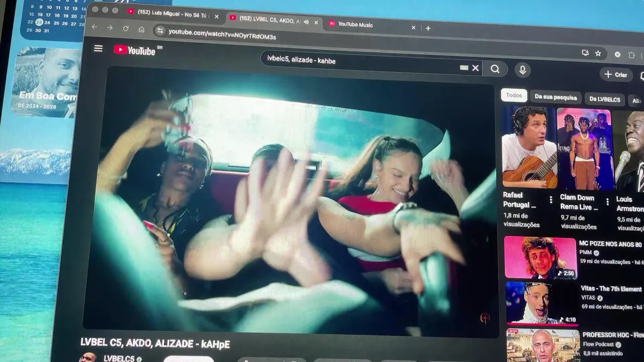Viewport: 644px width, 362px height.
Task: Click the kAHpE video player area
Action: pyautogui.click(x=292, y=201)
